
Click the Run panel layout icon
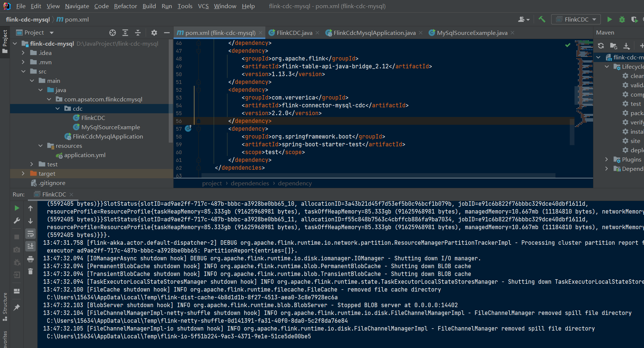(x=17, y=291)
